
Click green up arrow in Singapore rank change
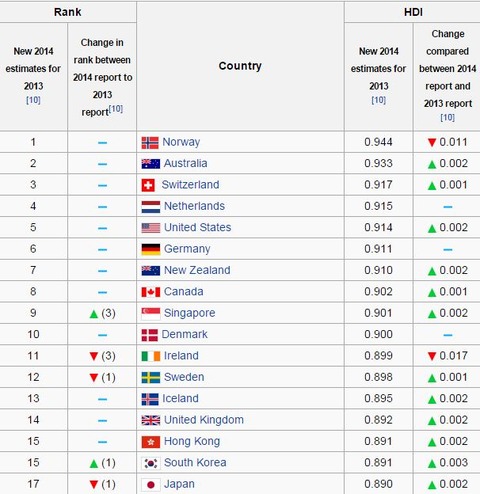[94, 314]
